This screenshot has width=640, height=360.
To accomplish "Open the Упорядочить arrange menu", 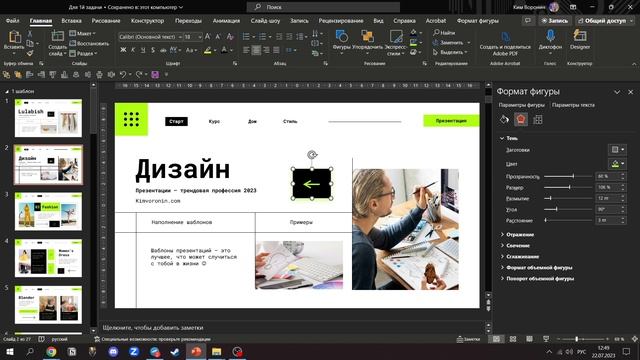I will pos(367,42).
